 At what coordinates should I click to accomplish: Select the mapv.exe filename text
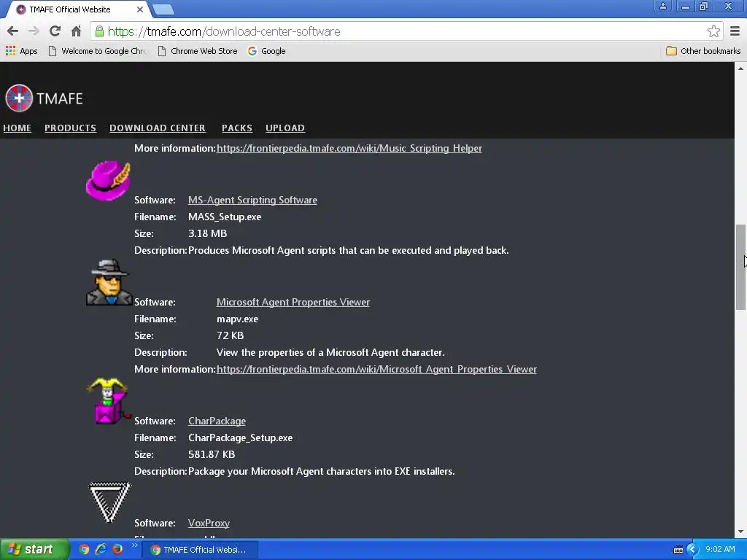pyautogui.click(x=237, y=319)
